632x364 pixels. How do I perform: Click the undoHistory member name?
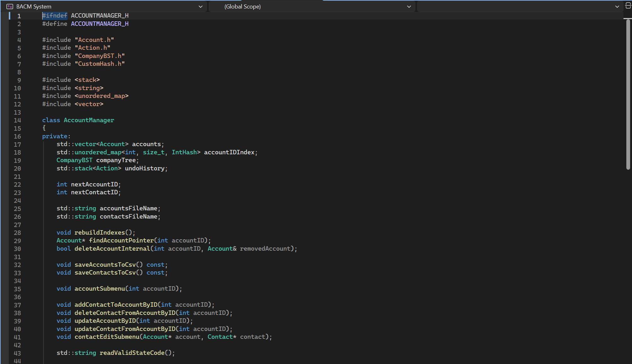pyautogui.click(x=145, y=168)
